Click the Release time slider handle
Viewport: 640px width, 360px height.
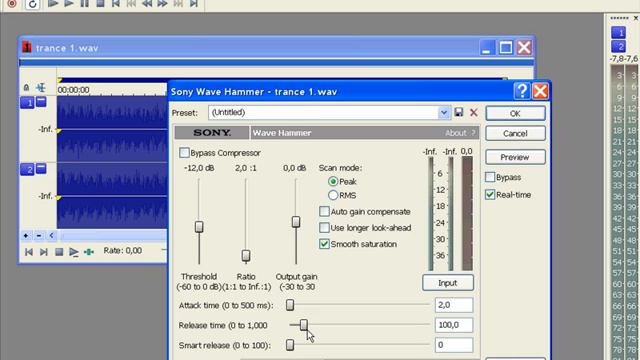pos(304,325)
